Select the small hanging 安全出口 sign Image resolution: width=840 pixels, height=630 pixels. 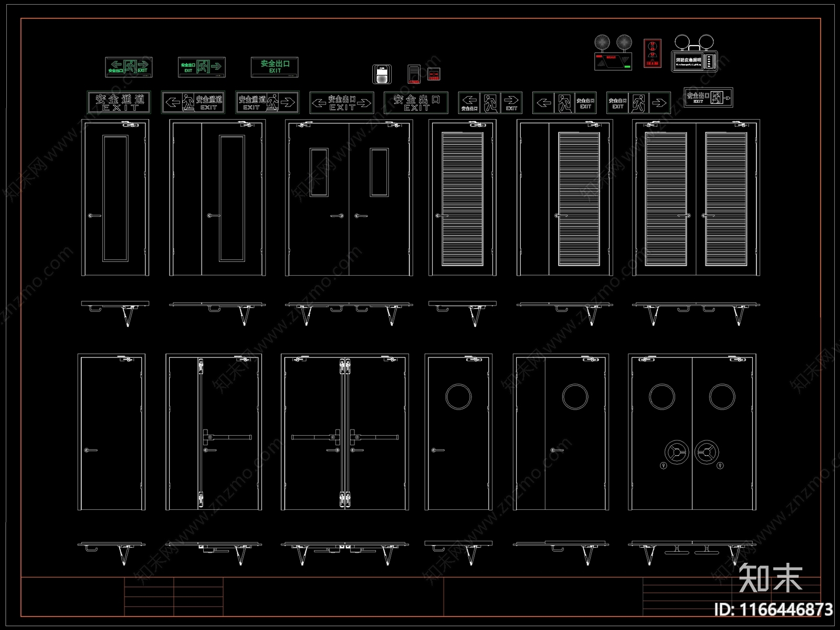(708, 97)
